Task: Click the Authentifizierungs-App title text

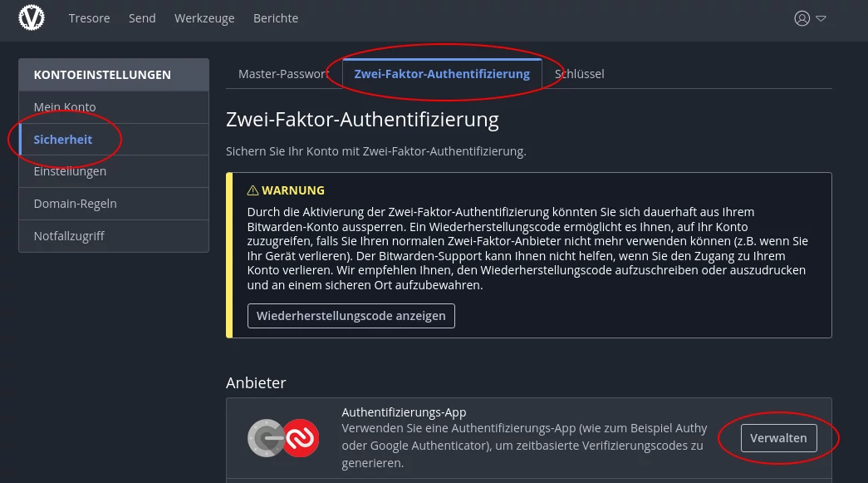Action: tap(404, 412)
